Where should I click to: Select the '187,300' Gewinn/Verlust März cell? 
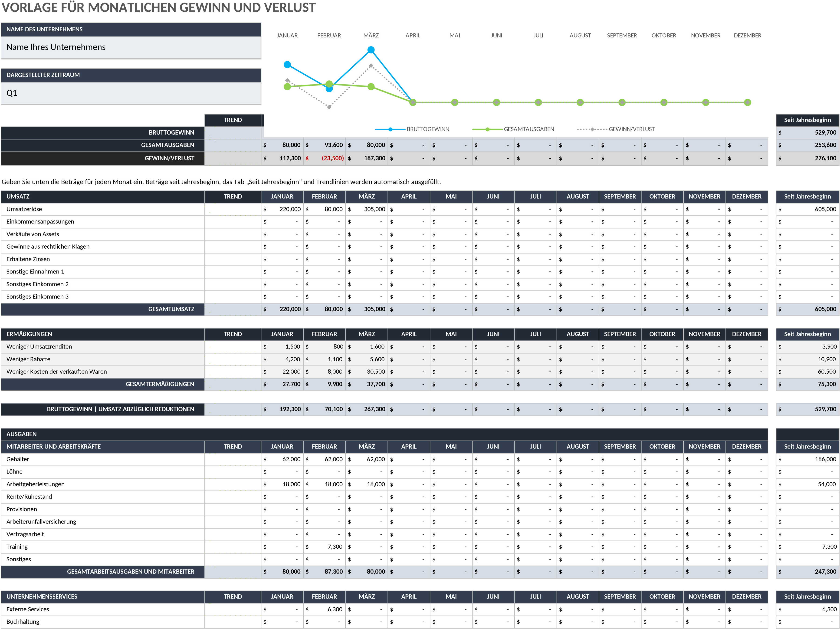point(367,158)
